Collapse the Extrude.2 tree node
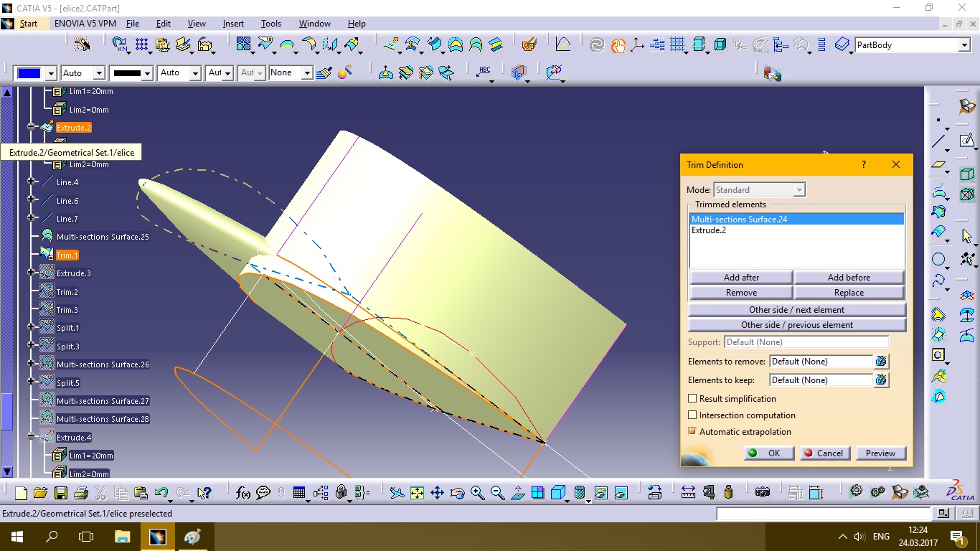The image size is (980, 551). (31, 127)
